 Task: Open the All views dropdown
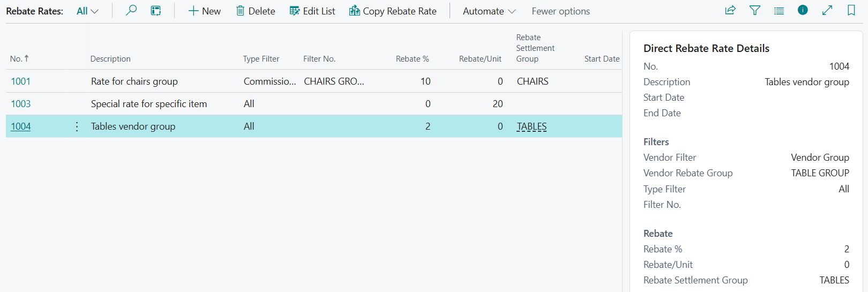pos(87,11)
